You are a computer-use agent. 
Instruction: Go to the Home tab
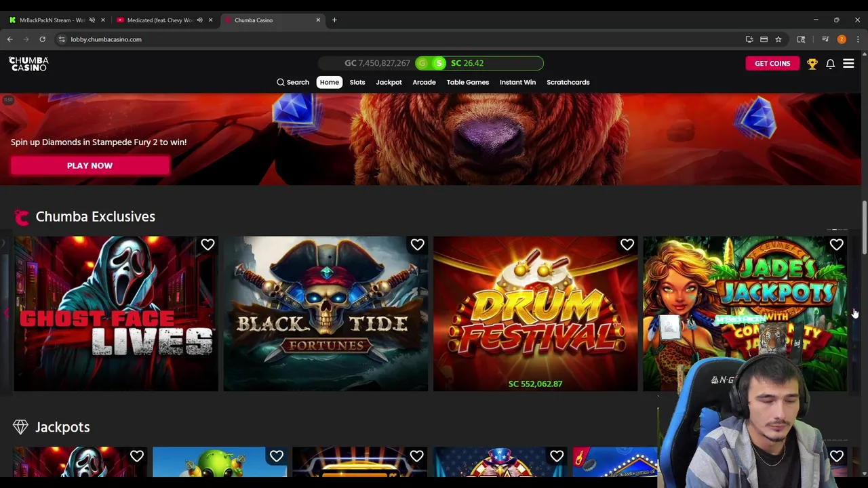tap(330, 82)
